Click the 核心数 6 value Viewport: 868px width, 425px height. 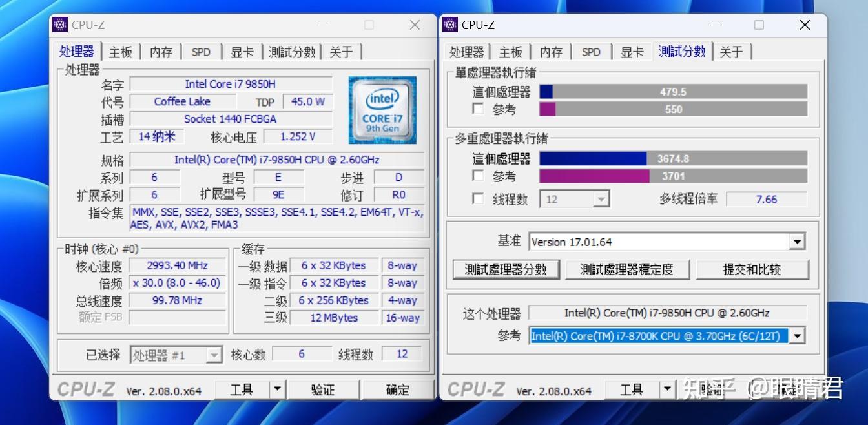coord(302,354)
